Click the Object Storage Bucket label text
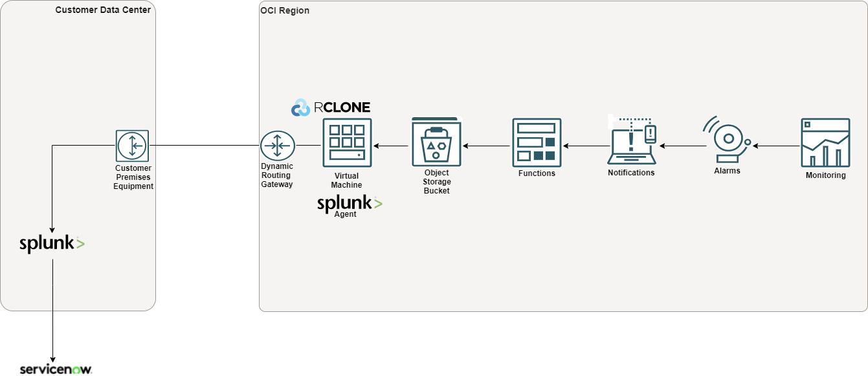Viewport: 868px width, 376px height. [x=436, y=182]
